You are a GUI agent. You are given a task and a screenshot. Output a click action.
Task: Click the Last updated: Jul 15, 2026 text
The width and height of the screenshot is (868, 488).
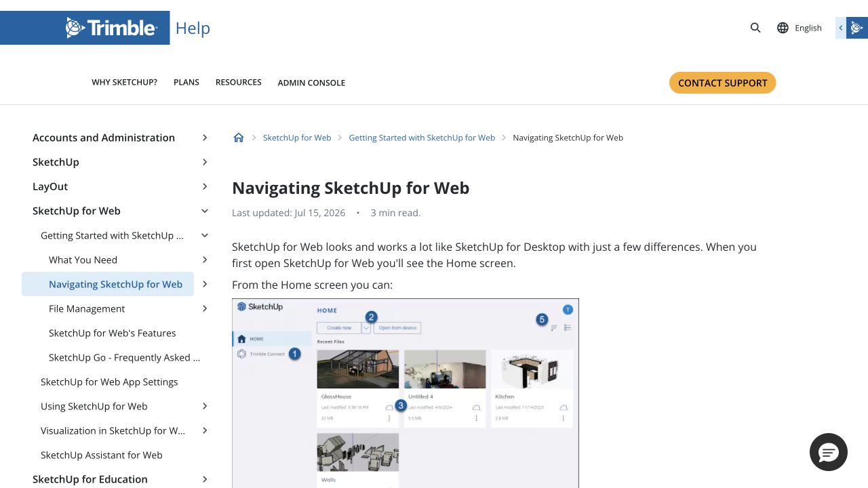289,213
